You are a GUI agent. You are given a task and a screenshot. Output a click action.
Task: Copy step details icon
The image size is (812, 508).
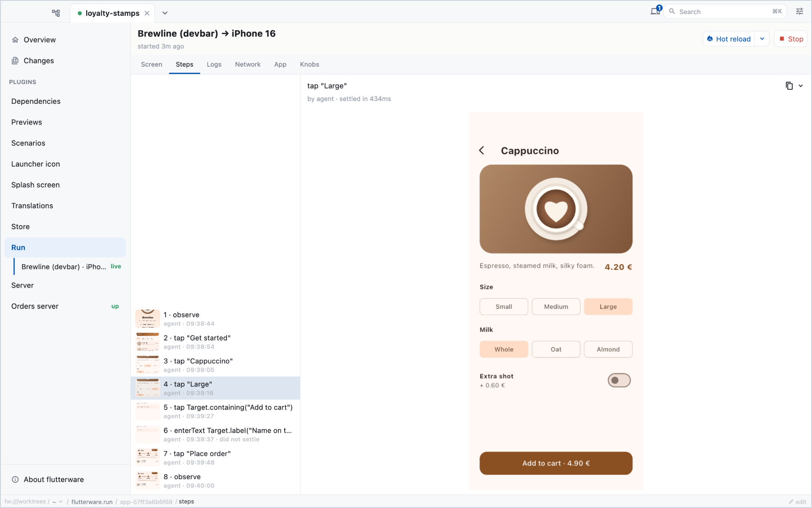pos(789,86)
